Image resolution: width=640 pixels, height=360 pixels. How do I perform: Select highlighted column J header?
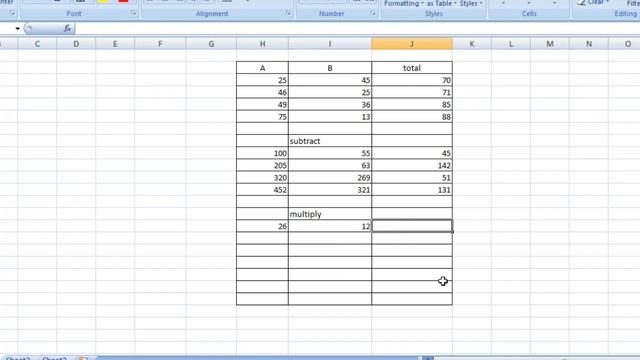click(x=412, y=44)
